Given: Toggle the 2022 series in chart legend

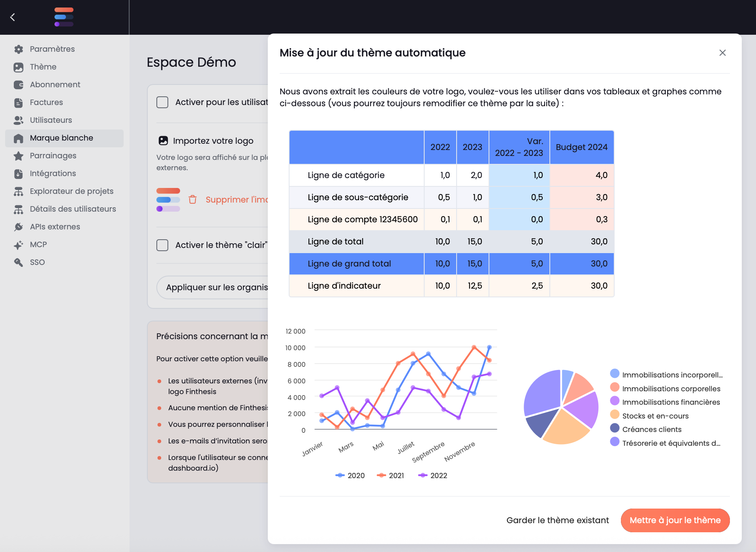Looking at the screenshot, I should click(433, 475).
